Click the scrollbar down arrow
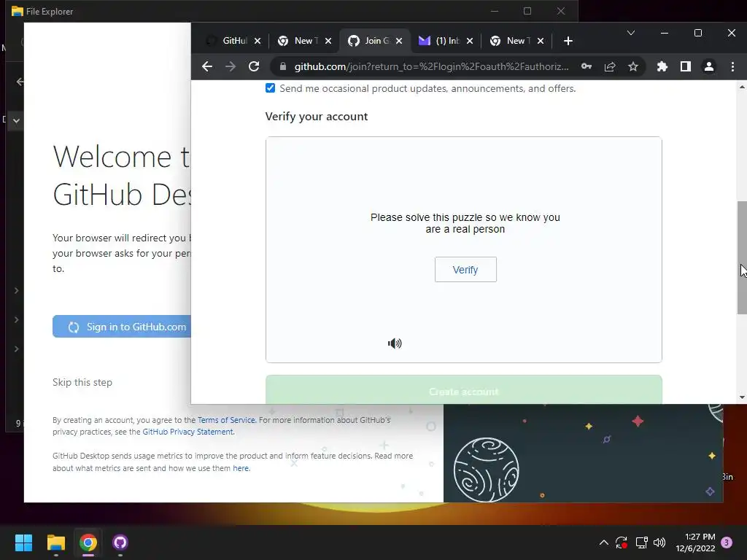This screenshot has width=747, height=560. [x=742, y=397]
